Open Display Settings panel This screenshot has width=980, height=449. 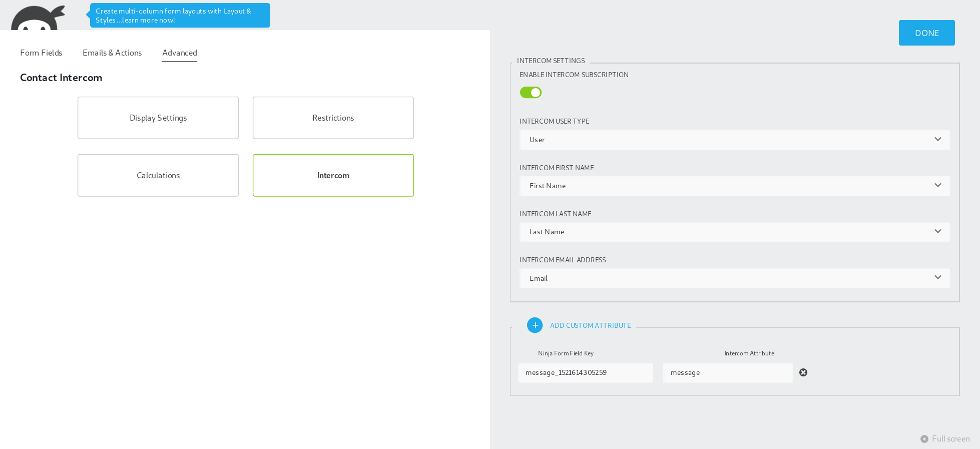coord(158,118)
